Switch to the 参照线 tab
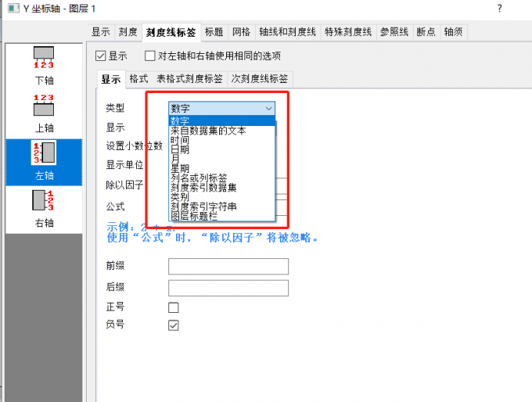532x402 pixels. click(x=394, y=32)
